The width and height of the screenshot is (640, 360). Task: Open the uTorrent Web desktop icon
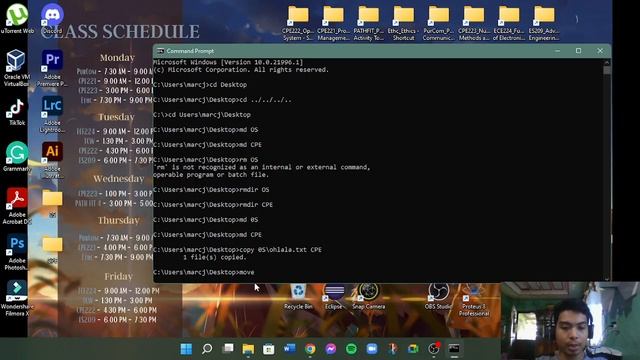[17, 19]
